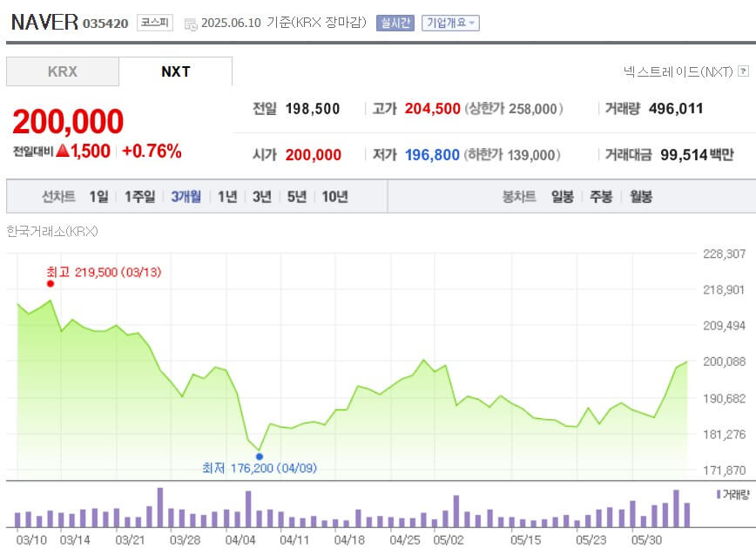756x548 pixels.
Task: Select the 1년 chart period
Action: 227,197
